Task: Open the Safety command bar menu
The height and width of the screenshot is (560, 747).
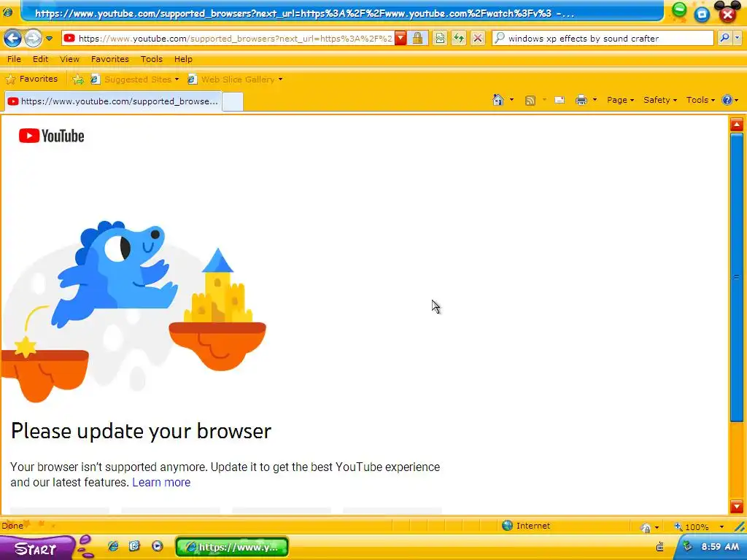Action: [660, 100]
